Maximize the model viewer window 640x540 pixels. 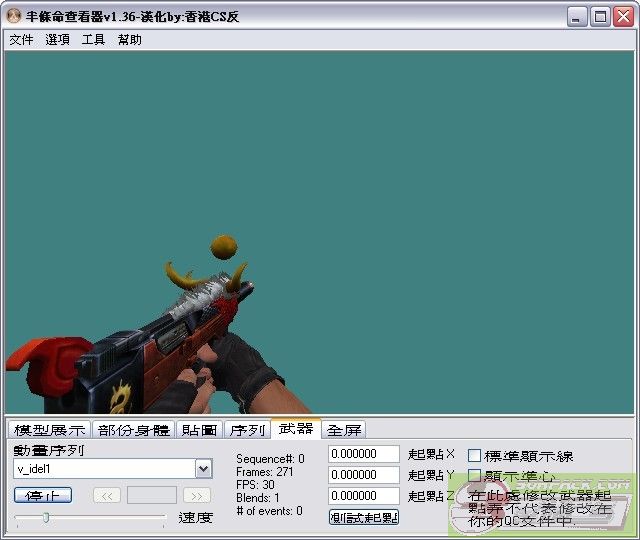coord(600,16)
